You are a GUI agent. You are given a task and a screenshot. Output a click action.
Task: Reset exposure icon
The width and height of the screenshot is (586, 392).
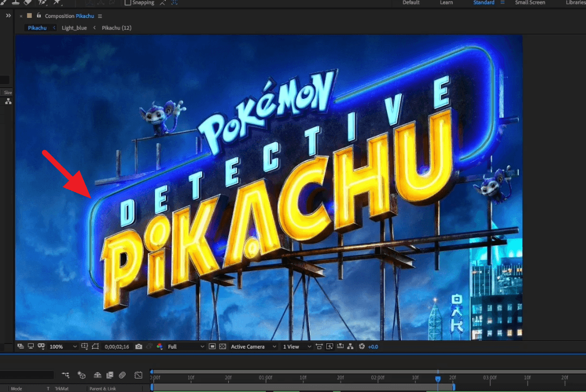click(x=362, y=346)
